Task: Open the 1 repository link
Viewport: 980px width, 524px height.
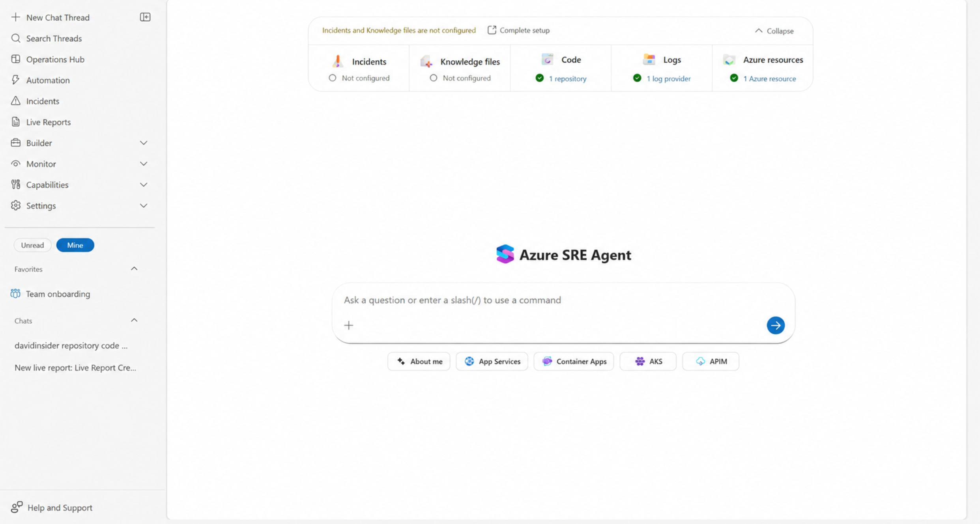Action: pos(567,78)
